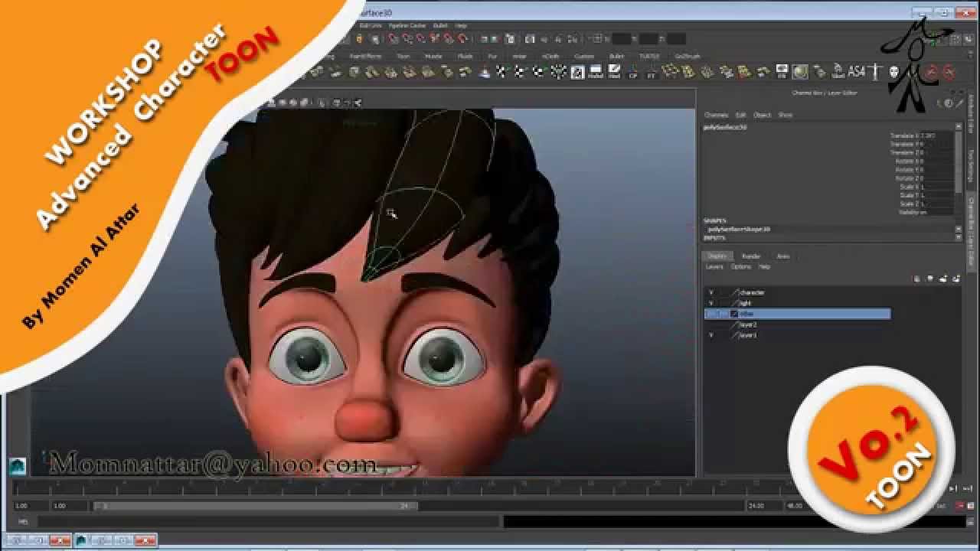Open the Attribute Editor side tab

[971, 116]
